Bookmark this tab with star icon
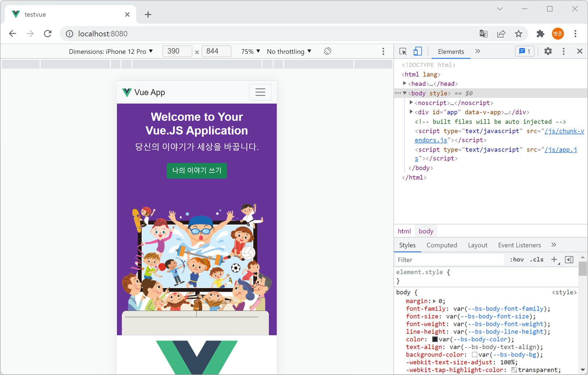 point(519,34)
